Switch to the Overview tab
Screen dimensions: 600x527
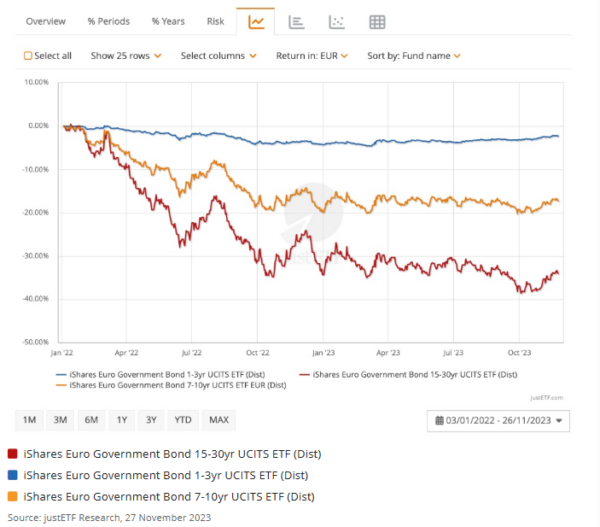coord(46,21)
